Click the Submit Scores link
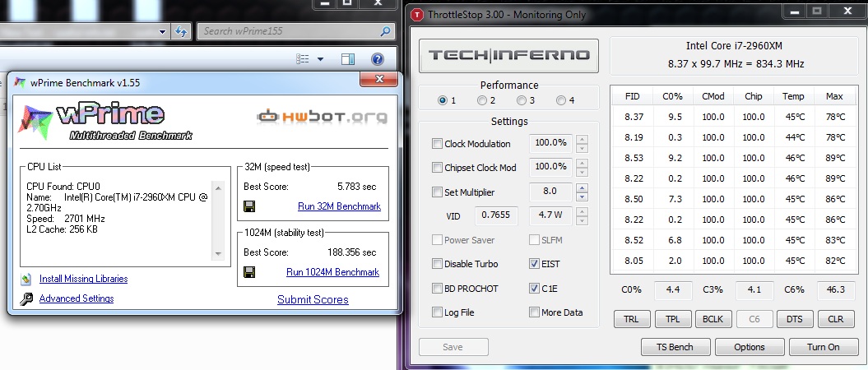 313,300
